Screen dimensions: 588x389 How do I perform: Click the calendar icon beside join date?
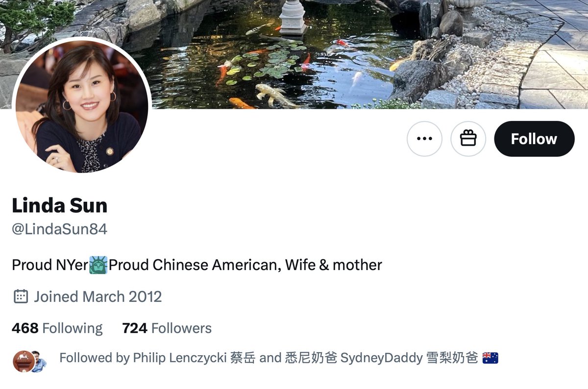(21, 296)
